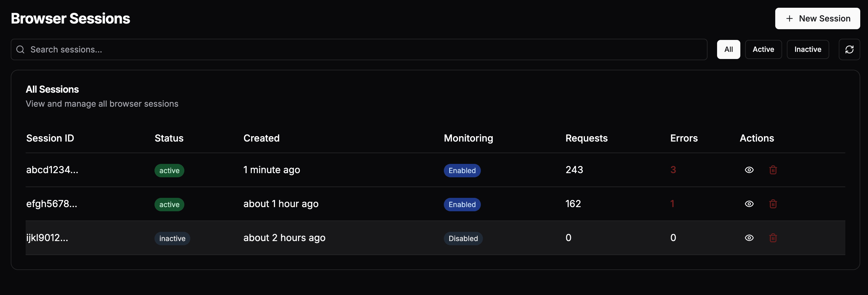View session ijkl9012 with eye icon
Screen dimensions: 868x295
[749, 238]
